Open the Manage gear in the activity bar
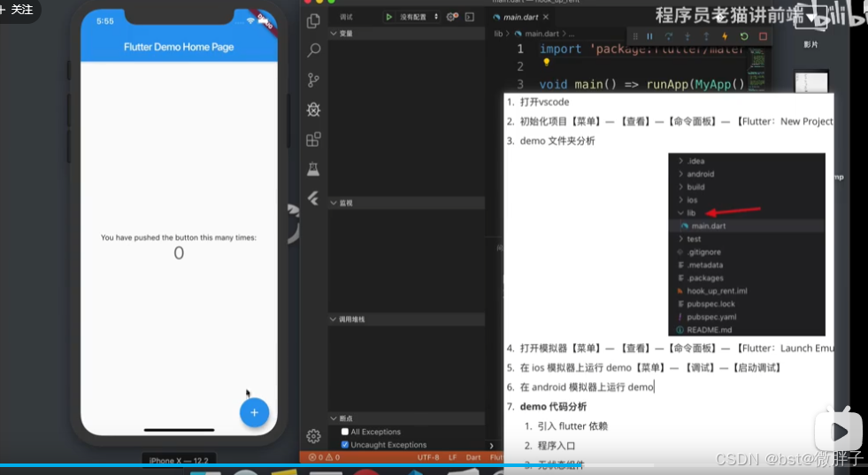The width and height of the screenshot is (868, 475). 313,436
